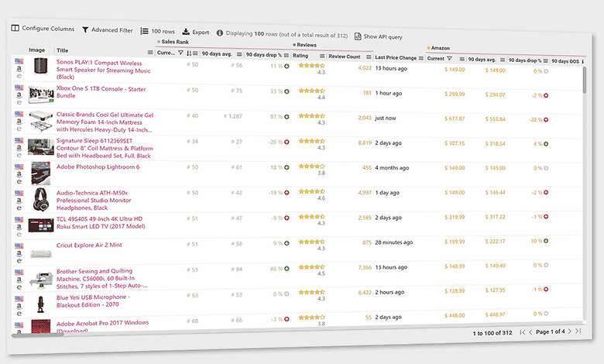Viewport: 604px width, 364px height.
Task: Sort by the Review Count column
Action: coord(344,57)
